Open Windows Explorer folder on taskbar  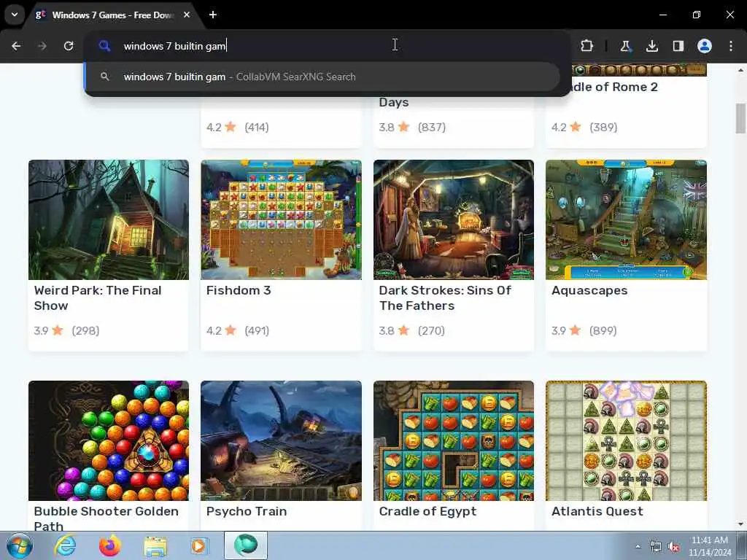[x=155, y=545]
